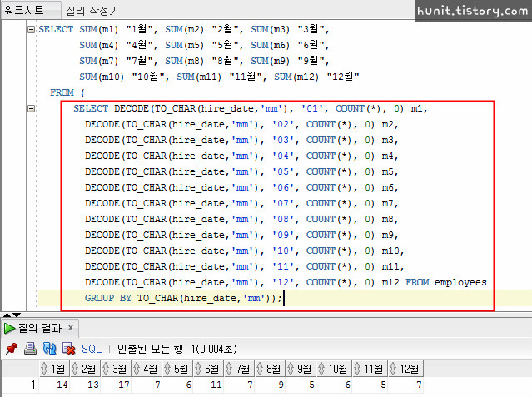The image size is (532, 397).
Task: Sort by the 4월 column header
Action: [x=147, y=369]
